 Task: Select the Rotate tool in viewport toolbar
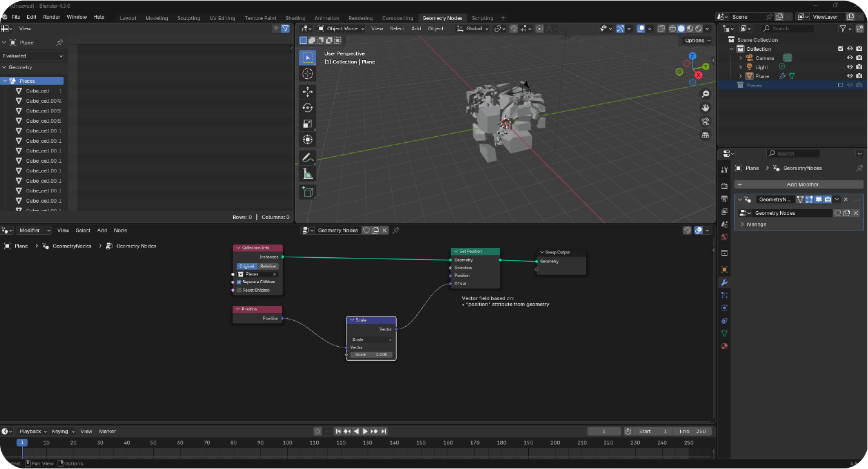pos(308,108)
